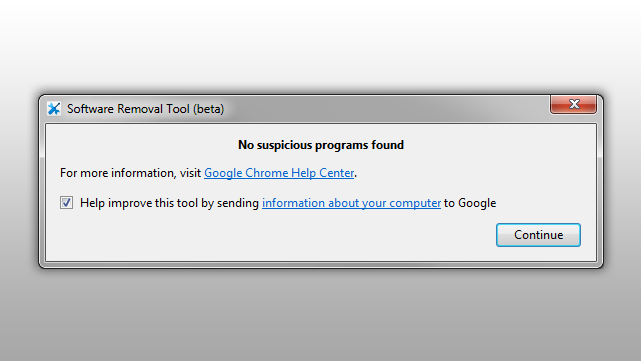Select the 'No suspicious programs found' heading
The image size is (641, 361).
coord(321,145)
